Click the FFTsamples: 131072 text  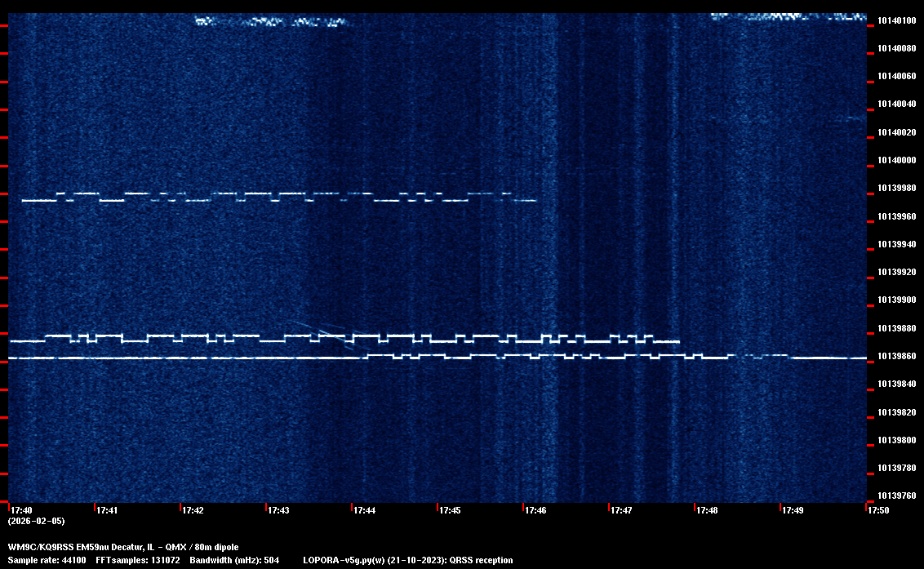point(137,560)
